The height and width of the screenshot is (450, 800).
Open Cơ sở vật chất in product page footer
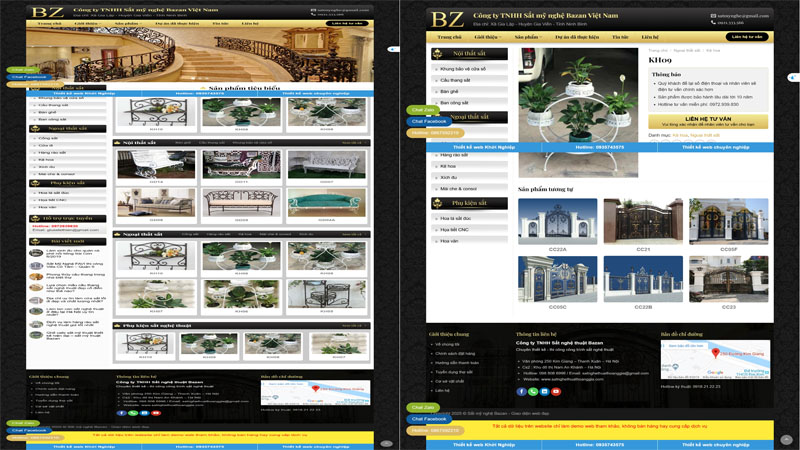(x=449, y=381)
